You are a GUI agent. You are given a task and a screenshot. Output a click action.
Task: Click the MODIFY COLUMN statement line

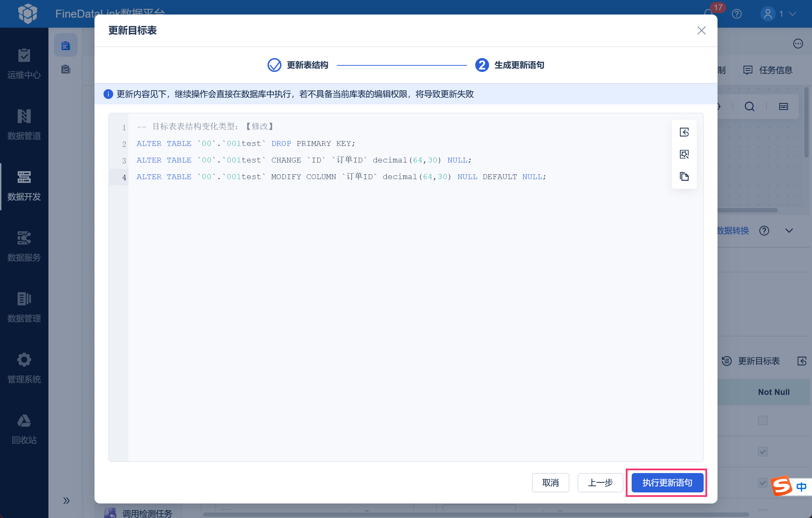tap(341, 176)
